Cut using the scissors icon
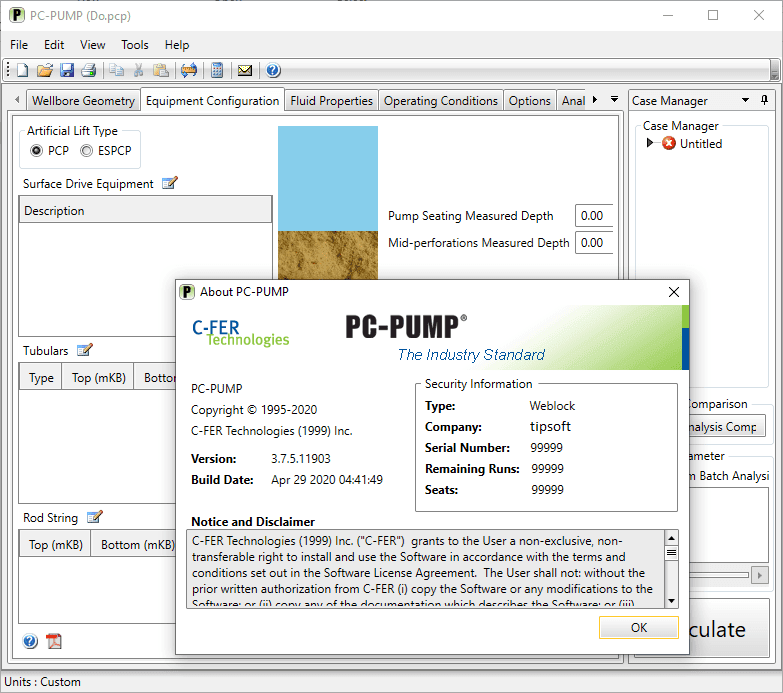783x693 pixels. (x=139, y=70)
